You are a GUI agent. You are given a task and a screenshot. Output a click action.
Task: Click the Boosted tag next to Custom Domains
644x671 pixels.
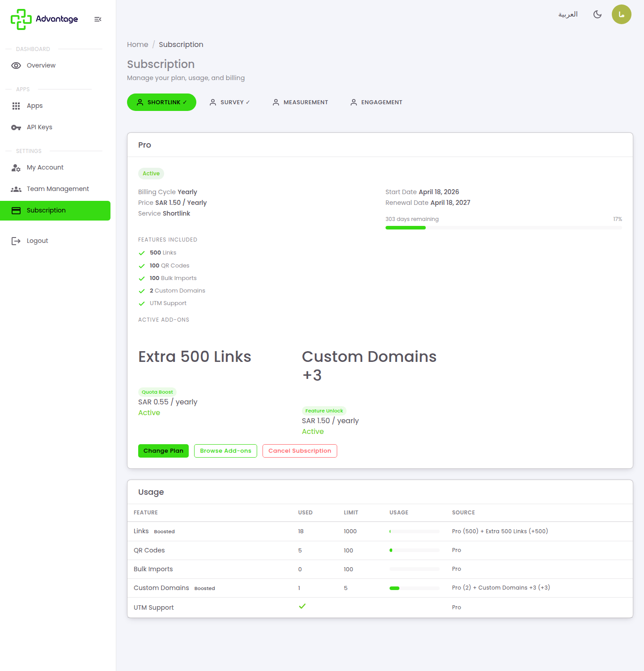click(205, 588)
